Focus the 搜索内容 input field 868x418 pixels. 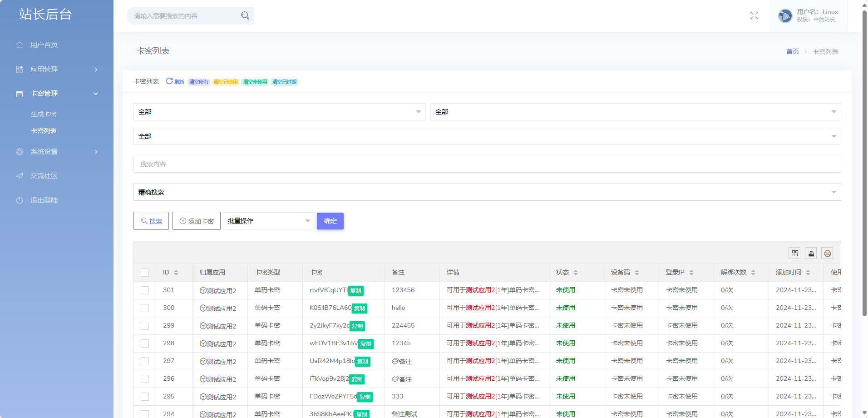pos(487,164)
